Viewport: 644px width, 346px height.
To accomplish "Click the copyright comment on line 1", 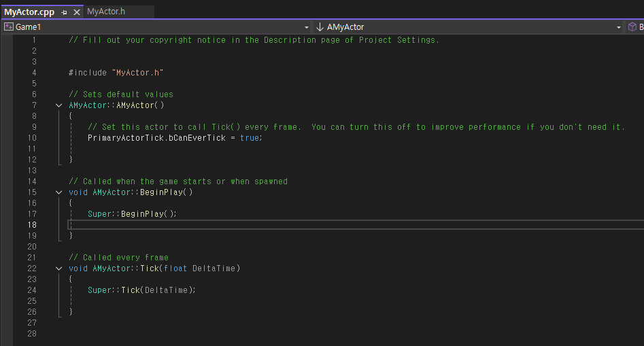I will [254, 40].
